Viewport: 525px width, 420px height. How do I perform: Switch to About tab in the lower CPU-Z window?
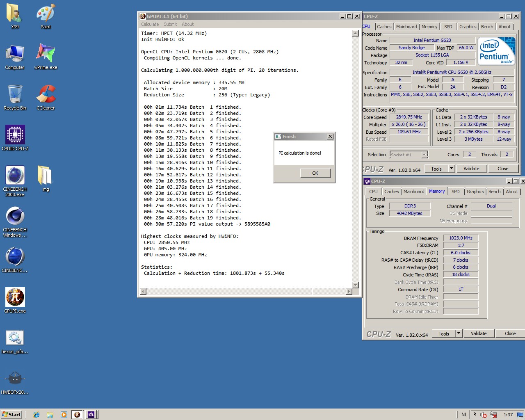coord(512,192)
